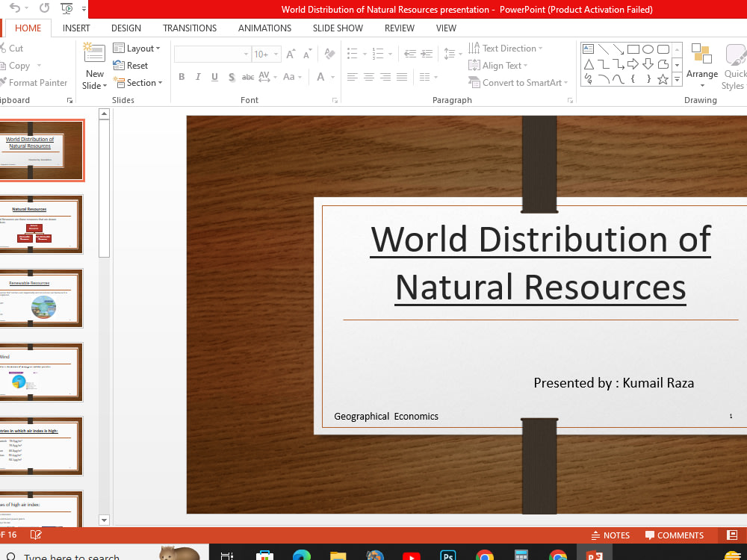Open Customize Quick Access Toolbar arrow
Viewport: 747px width, 560px height.
click(84, 8)
